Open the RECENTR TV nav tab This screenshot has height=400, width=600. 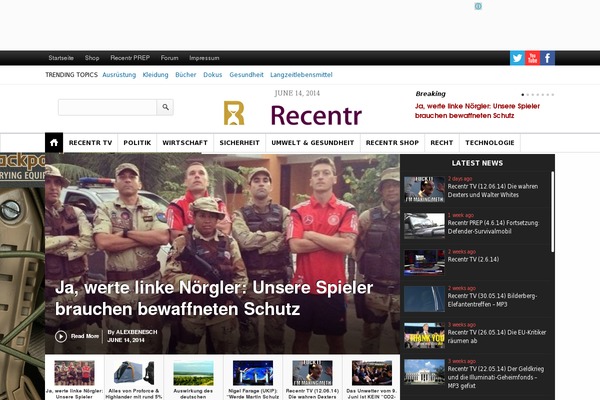91,143
